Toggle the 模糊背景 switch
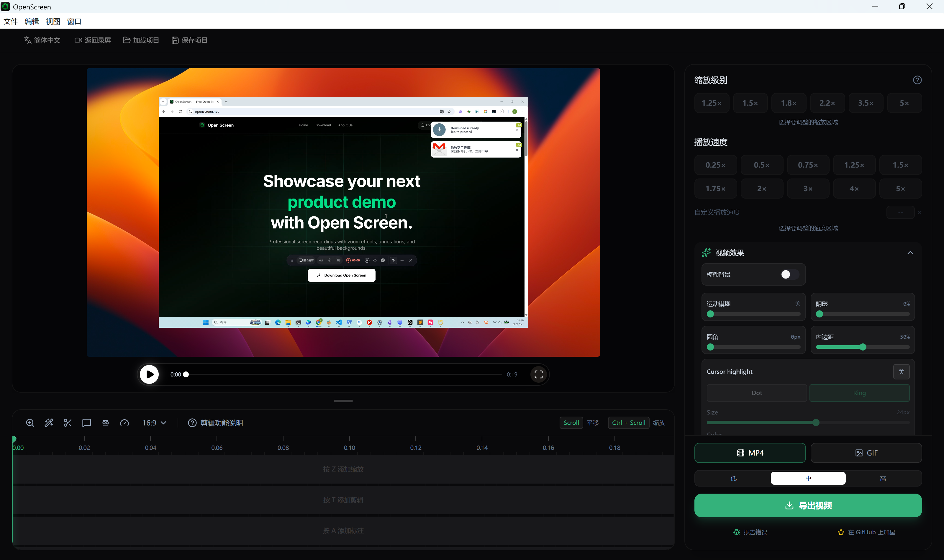This screenshot has width=944, height=560. (790, 274)
